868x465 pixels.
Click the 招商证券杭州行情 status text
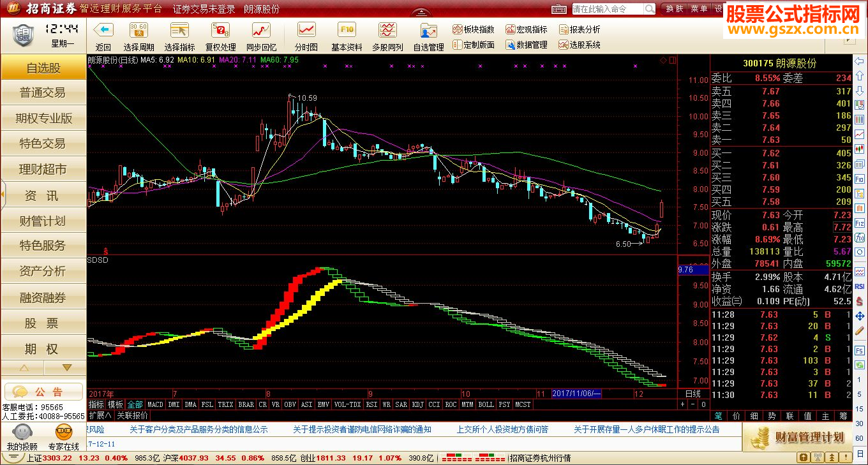tap(540, 458)
